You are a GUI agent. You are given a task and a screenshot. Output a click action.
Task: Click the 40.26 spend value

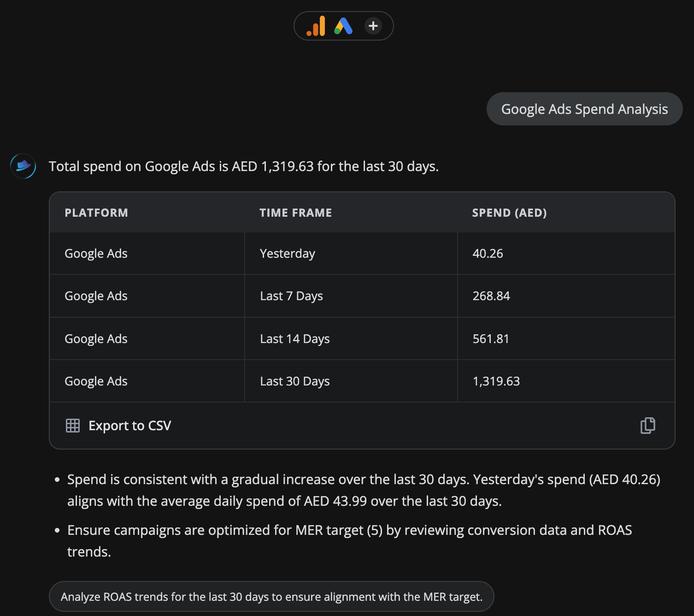pyautogui.click(x=488, y=254)
